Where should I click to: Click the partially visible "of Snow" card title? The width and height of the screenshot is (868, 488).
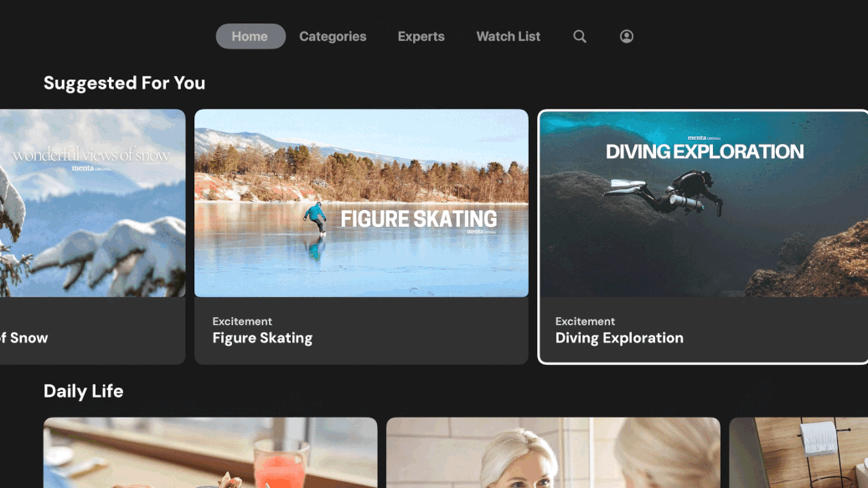tap(25, 338)
